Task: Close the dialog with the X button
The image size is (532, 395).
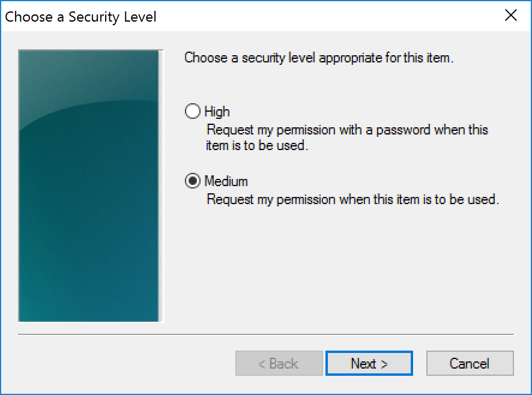Action: tap(511, 16)
